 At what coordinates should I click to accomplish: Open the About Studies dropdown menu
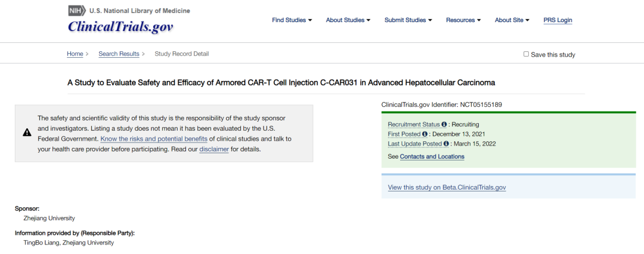348,20
